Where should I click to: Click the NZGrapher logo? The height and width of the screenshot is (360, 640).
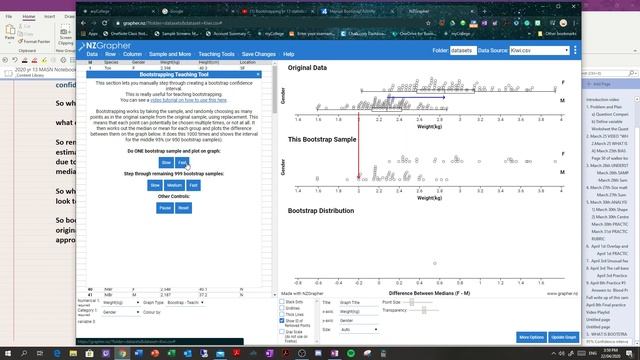(105, 46)
